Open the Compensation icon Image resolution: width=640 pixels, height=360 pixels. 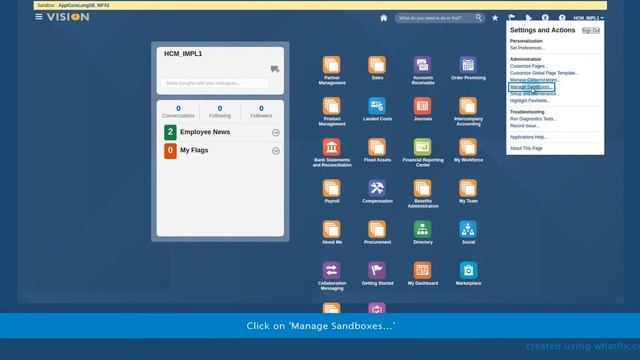377,189
